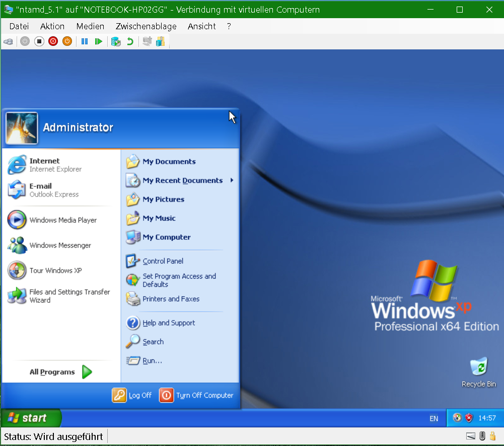Screen dimensions: 504x446
Task: Select the Recycle Bin desktop icon
Action: tap(479, 372)
